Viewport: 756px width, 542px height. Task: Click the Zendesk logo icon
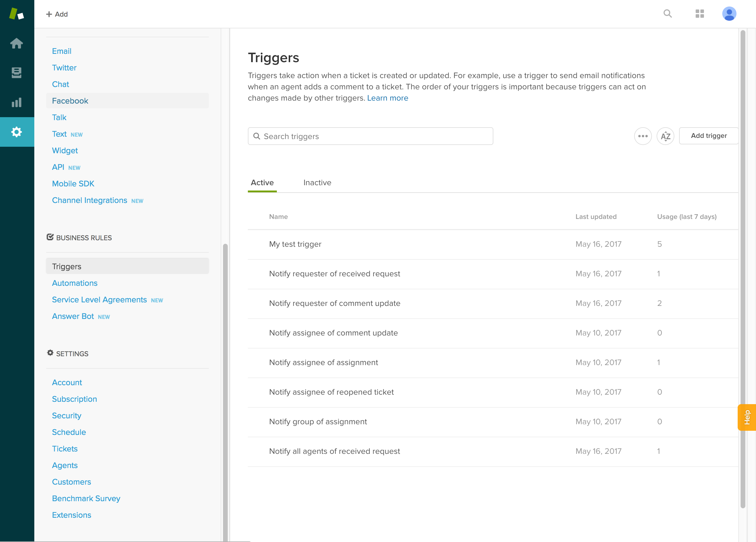click(16, 14)
